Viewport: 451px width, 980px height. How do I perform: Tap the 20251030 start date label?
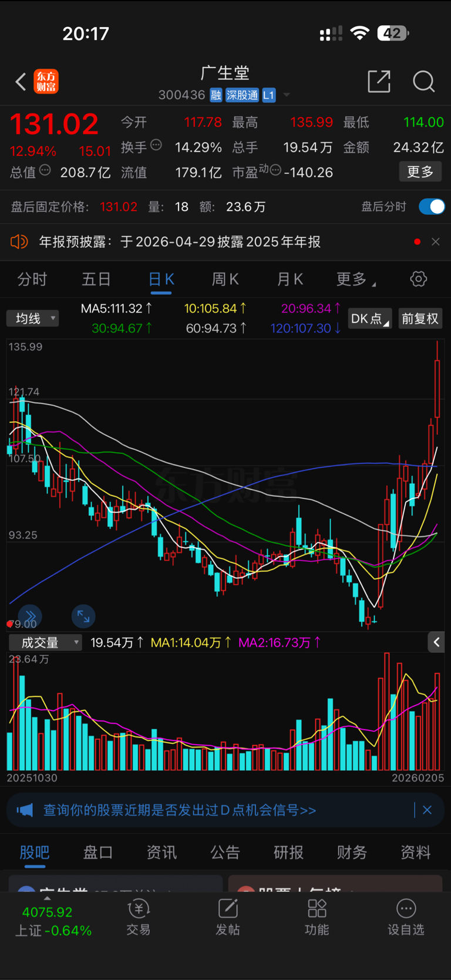[32, 777]
